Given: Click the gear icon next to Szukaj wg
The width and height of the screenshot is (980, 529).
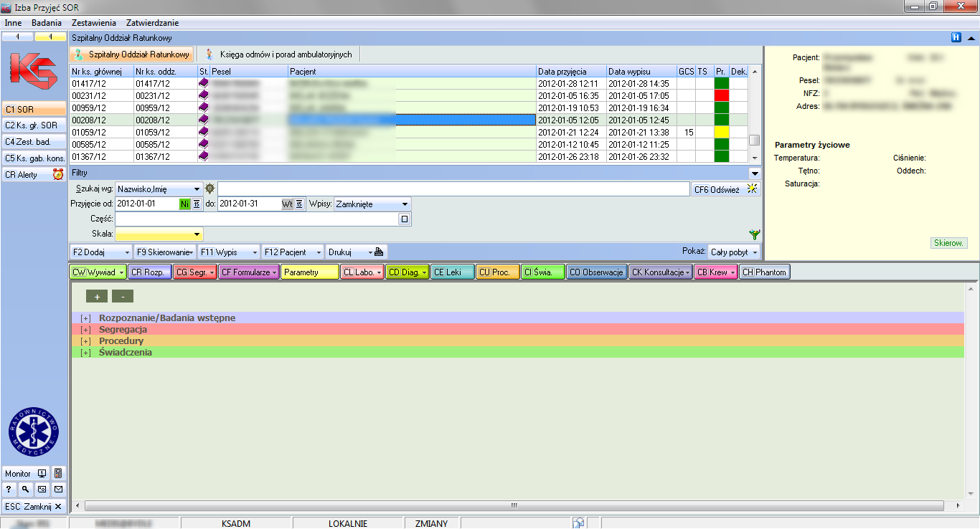Looking at the screenshot, I should click(x=209, y=189).
